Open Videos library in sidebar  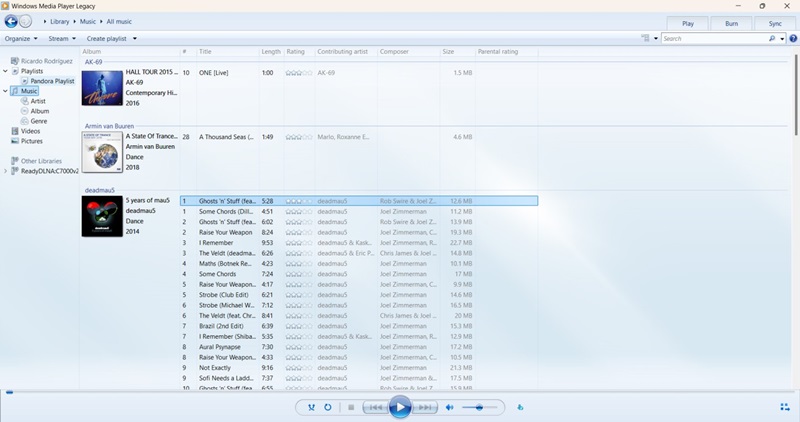tap(30, 131)
